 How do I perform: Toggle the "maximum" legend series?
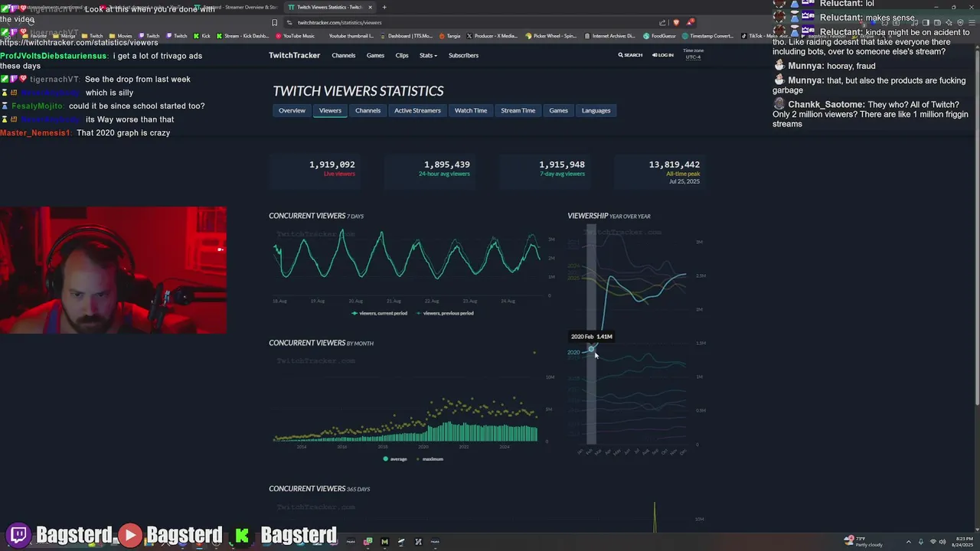tap(429, 458)
